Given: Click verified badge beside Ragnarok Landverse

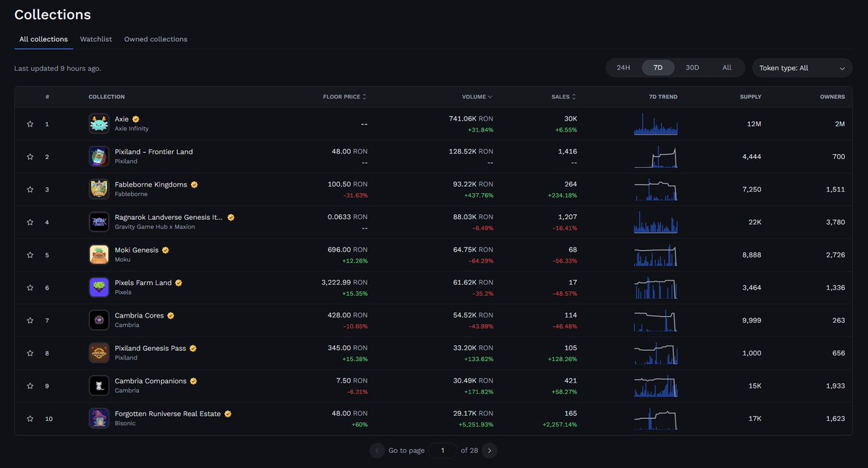Looking at the screenshot, I should pos(231,217).
